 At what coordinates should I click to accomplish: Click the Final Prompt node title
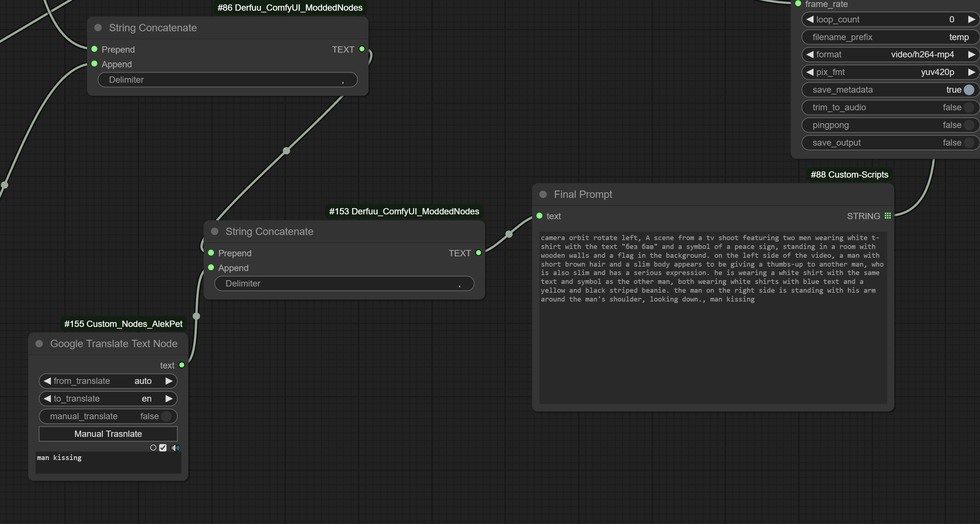tap(583, 194)
